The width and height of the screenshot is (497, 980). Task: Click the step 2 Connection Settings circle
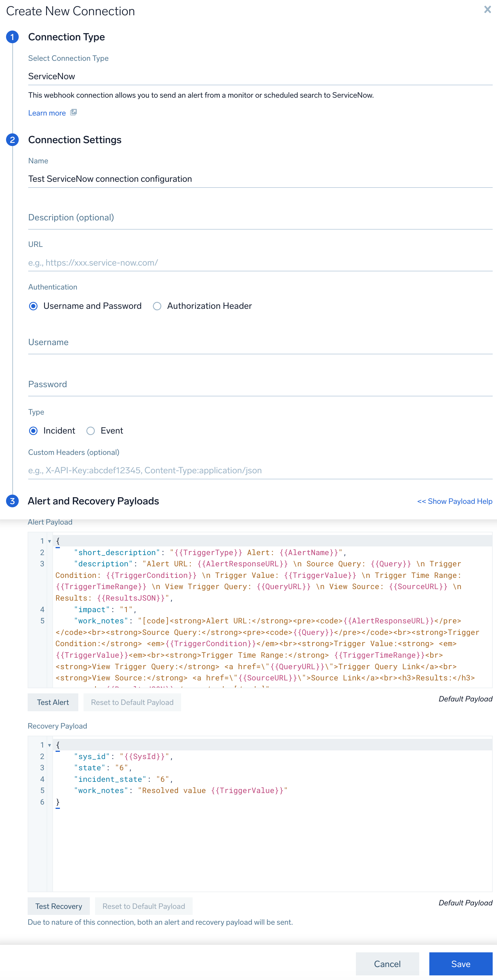tap(12, 140)
